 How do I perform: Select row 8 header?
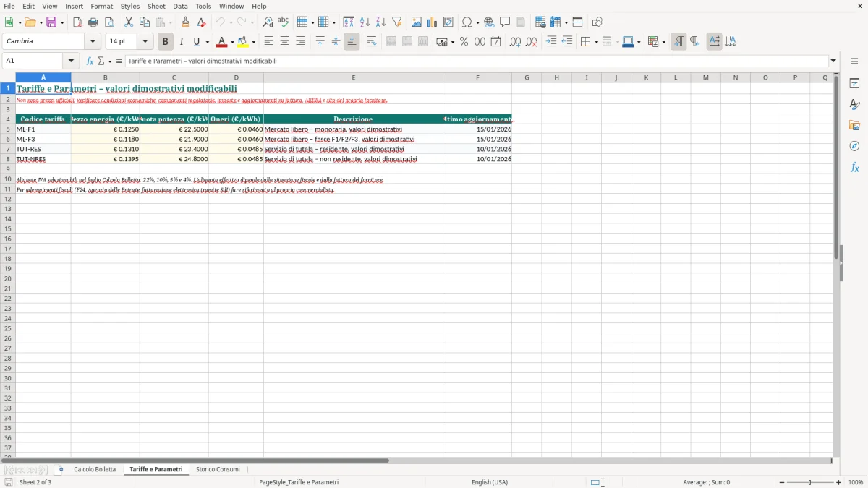pos(8,159)
